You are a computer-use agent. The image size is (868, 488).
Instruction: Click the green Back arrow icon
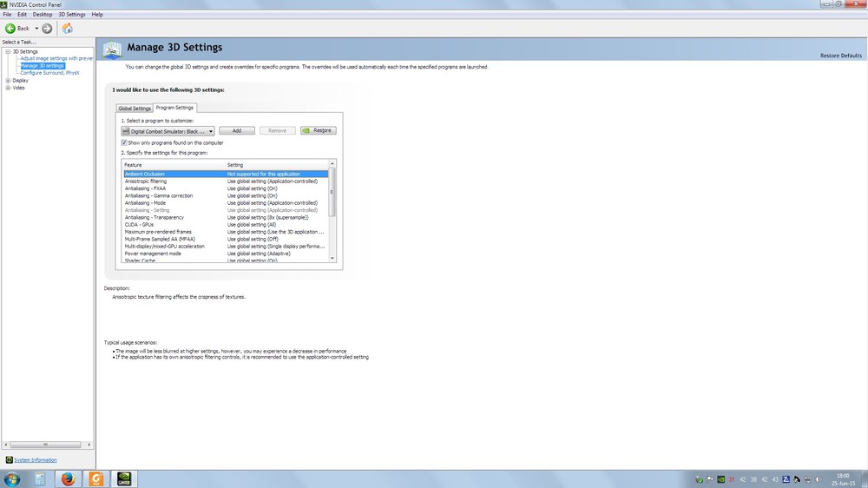point(10,29)
